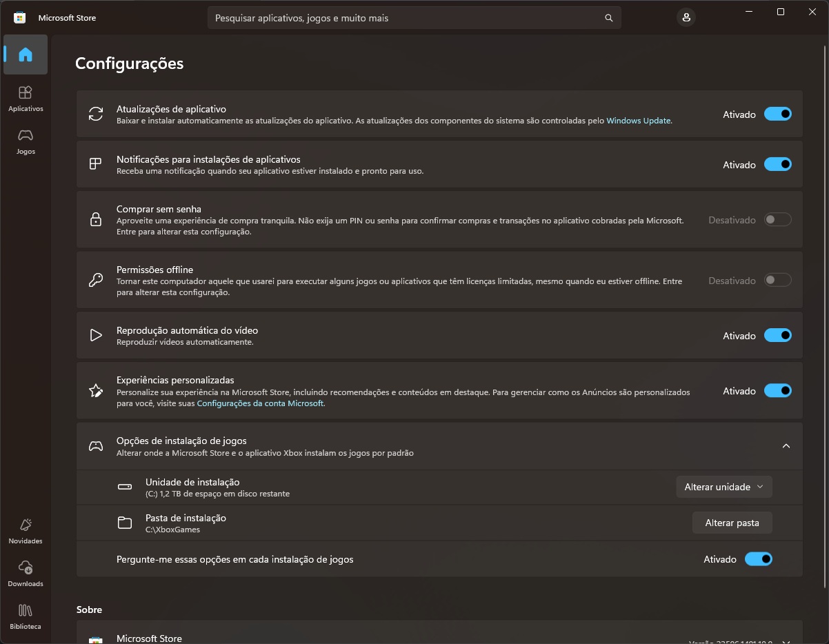Image resolution: width=829 pixels, height=644 pixels.
Task: Turn off Notificações para instalações de aplicativos
Action: coord(778,164)
